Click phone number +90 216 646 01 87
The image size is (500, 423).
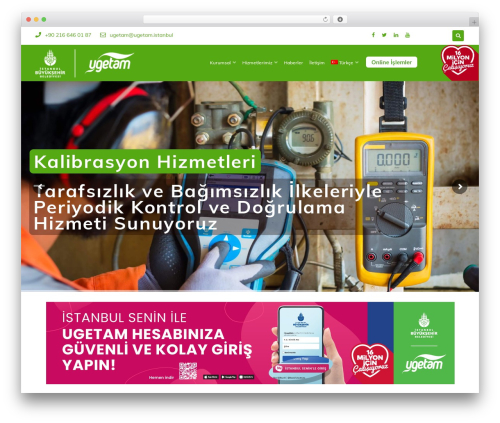[68, 35]
